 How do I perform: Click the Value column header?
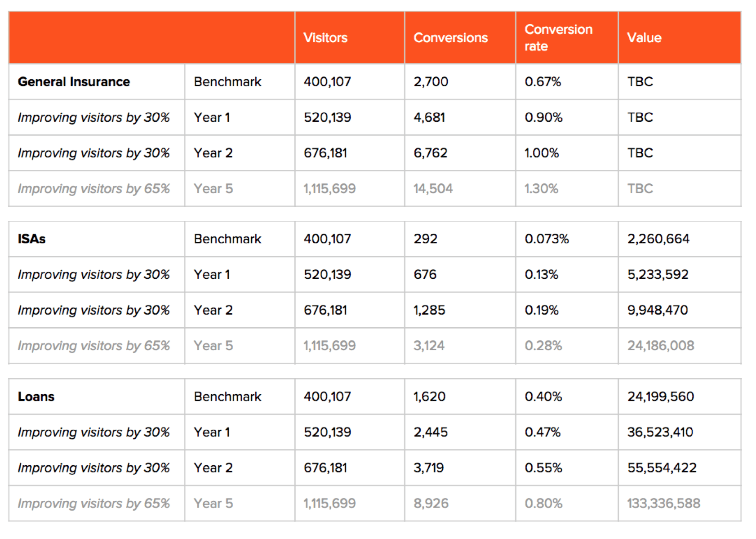644,38
